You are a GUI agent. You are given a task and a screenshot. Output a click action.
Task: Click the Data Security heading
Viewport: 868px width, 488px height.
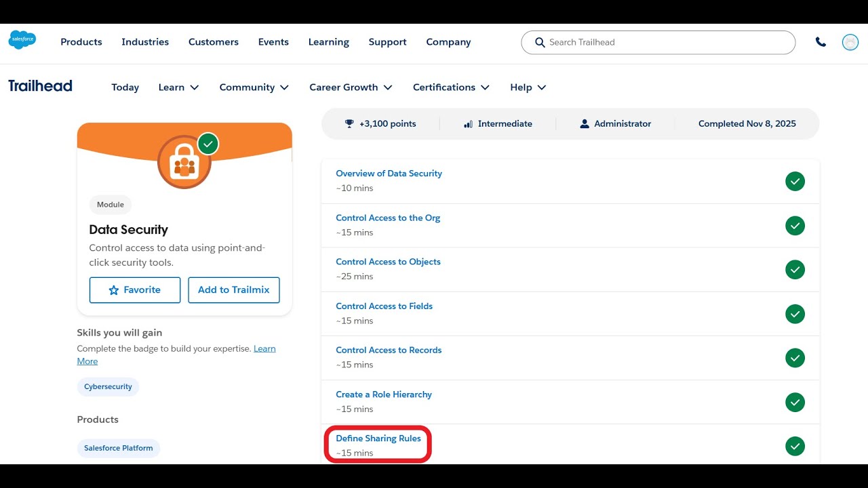(x=129, y=230)
